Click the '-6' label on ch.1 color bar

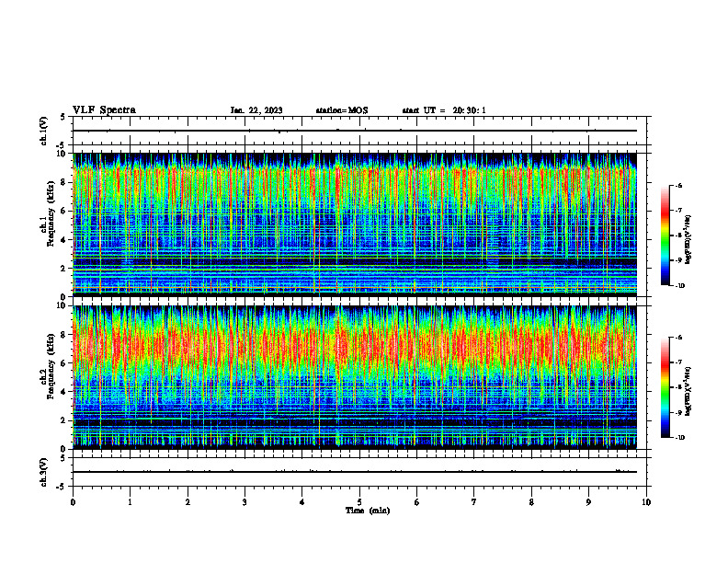679,185
